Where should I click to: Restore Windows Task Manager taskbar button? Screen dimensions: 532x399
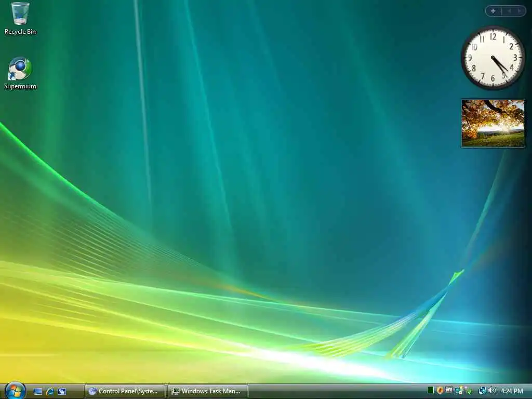pos(208,391)
